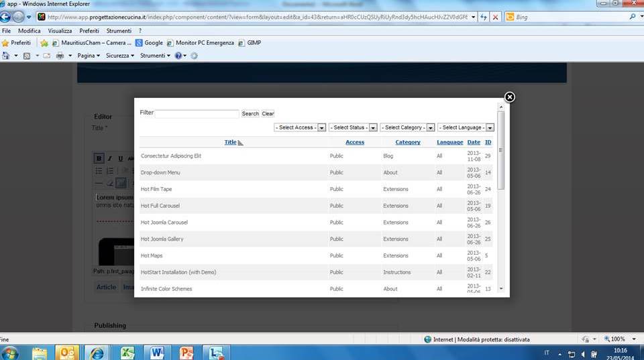Click the Search button
Screen dimensions: 644x360
(x=250, y=114)
